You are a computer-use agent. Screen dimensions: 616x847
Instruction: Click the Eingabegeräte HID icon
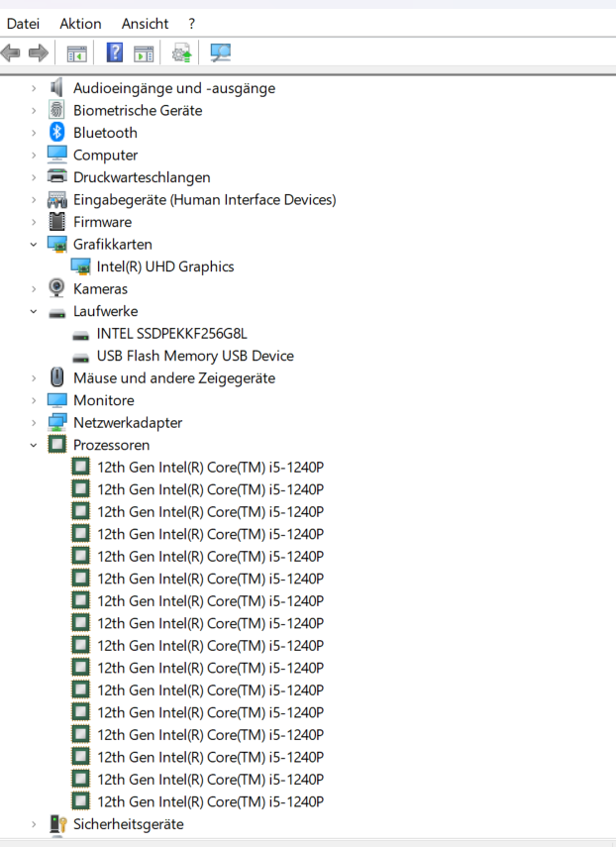(x=56, y=199)
